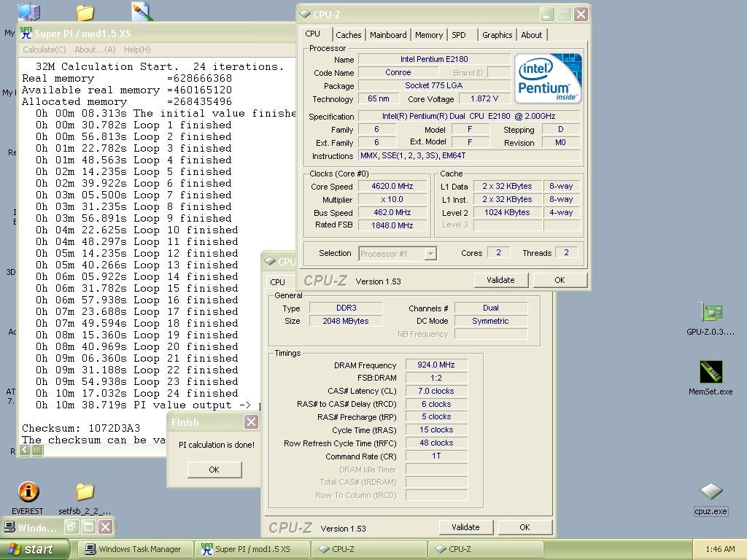Switch to the Graphics tab in CPU-Z
Viewport: 747px width, 560px height.
click(x=497, y=35)
